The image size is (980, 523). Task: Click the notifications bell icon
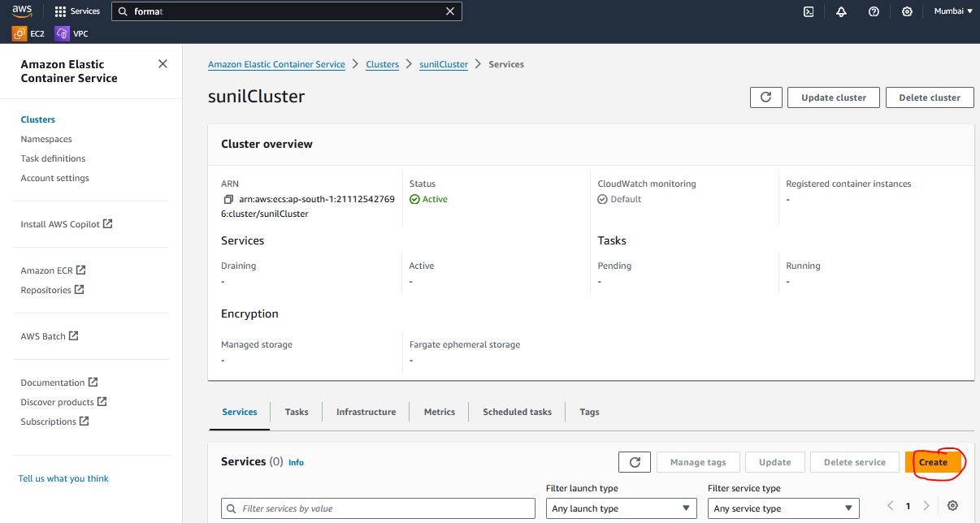(x=841, y=11)
